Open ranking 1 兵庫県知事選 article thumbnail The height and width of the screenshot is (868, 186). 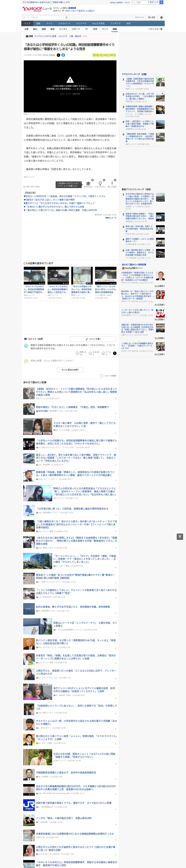(x=160, y=82)
